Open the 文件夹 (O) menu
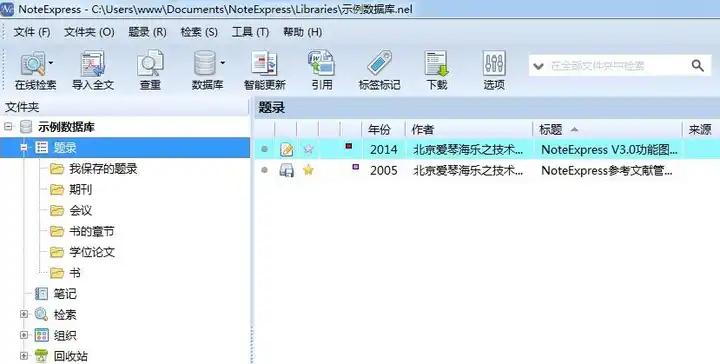The width and height of the screenshot is (720, 364). click(89, 32)
